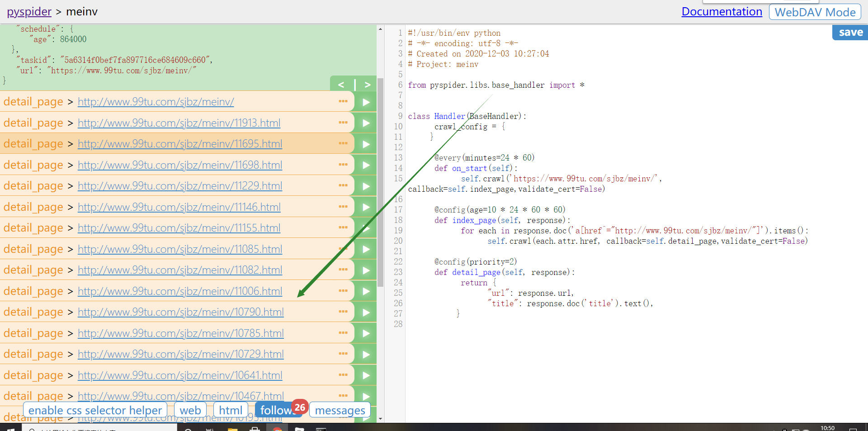
Task: Open the messages tab
Action: click(x=340, y=410)
